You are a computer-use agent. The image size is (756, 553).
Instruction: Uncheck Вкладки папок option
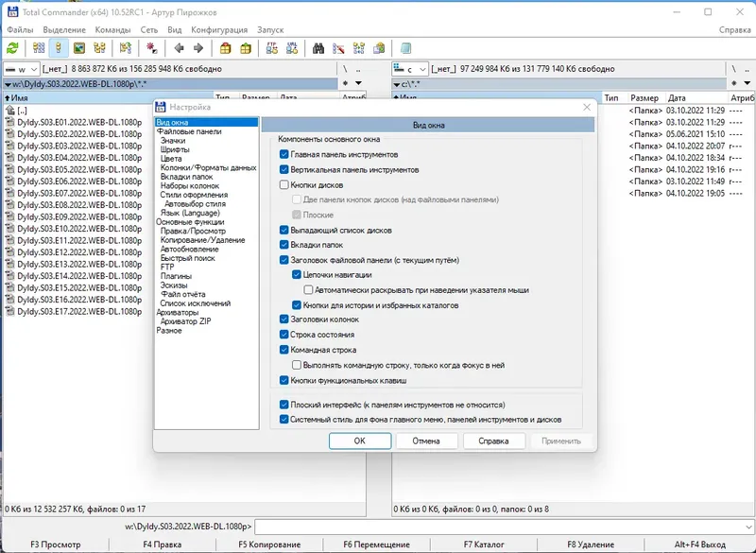[x=284, y=245]
